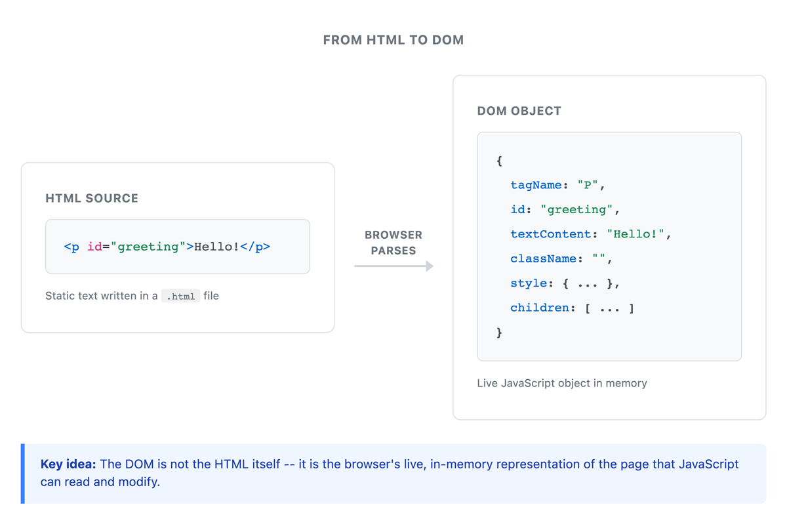The image size is (787, 532).
Task: Select the 'HTML SOURCE' heading
Action: point(92,198)
